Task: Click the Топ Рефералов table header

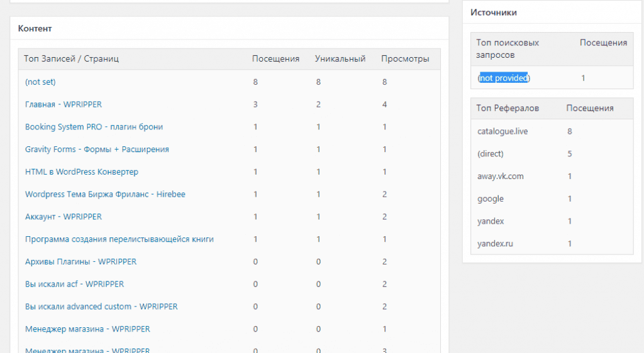Action: [x=508, y=108]
